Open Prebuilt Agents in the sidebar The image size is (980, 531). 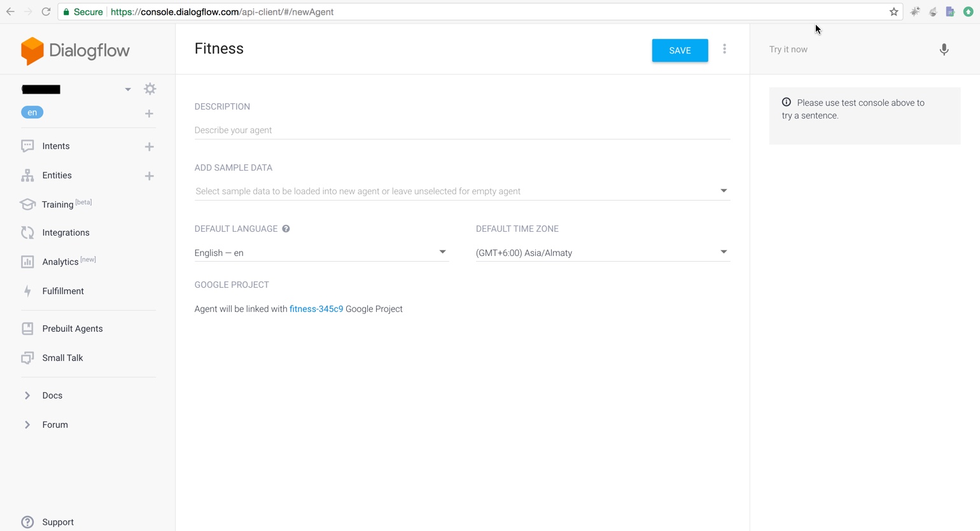click(73, 329)
